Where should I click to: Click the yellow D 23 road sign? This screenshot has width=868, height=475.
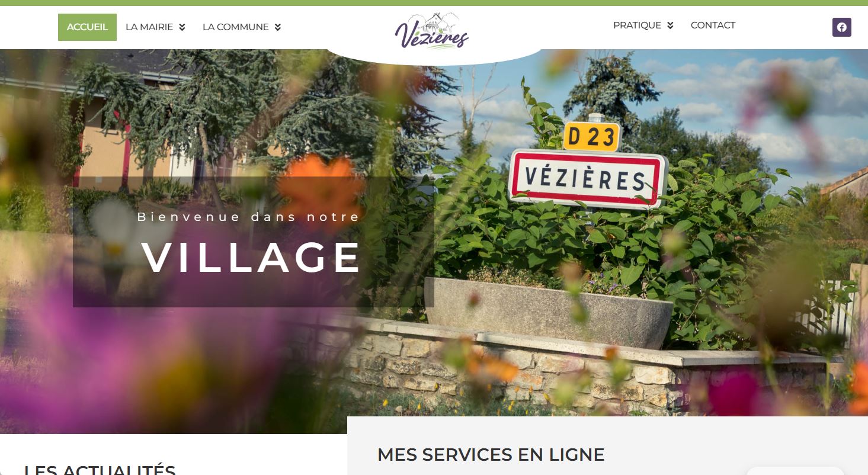coord(591,137)
